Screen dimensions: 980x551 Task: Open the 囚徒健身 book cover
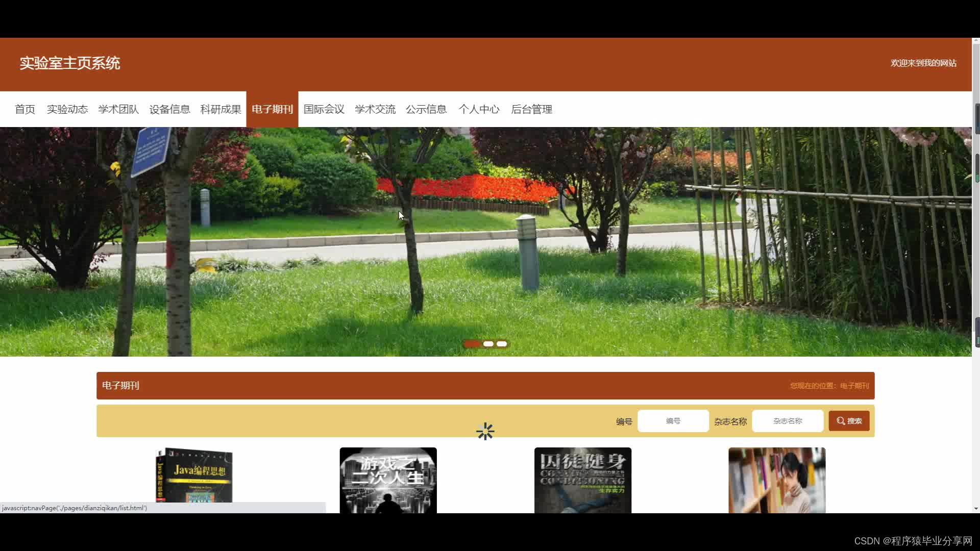point(582,480)
